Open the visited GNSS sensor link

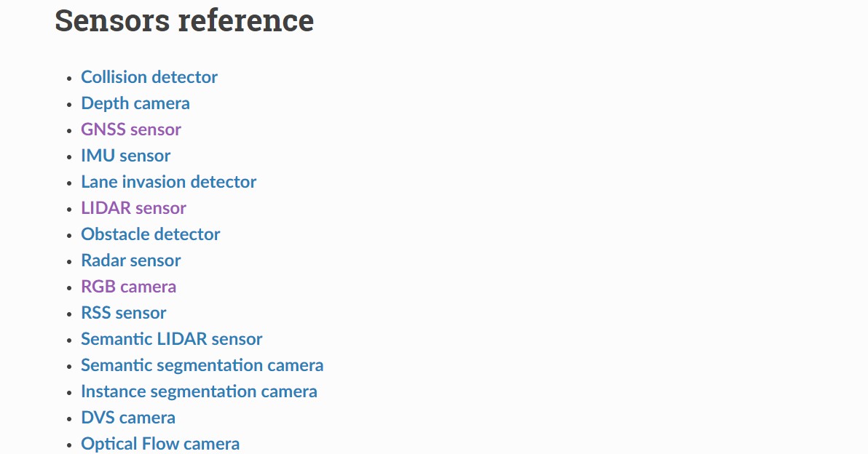pyautogui.click(x=131, y=130)
